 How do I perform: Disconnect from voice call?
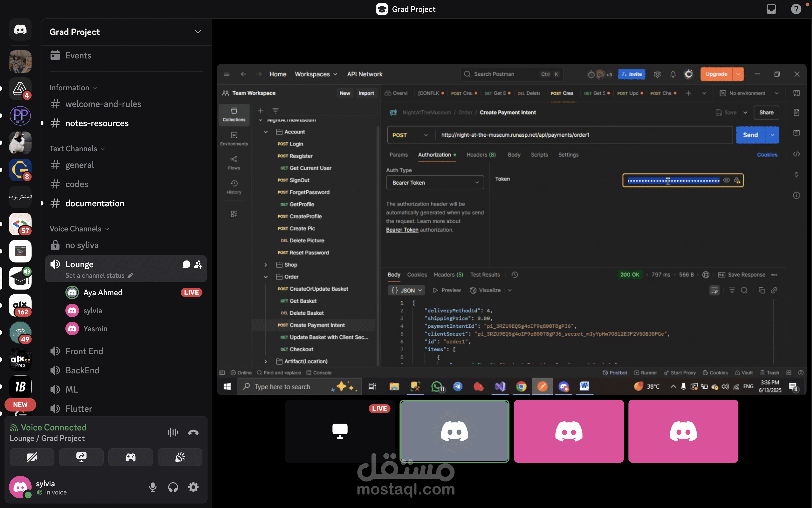point(193,432)
